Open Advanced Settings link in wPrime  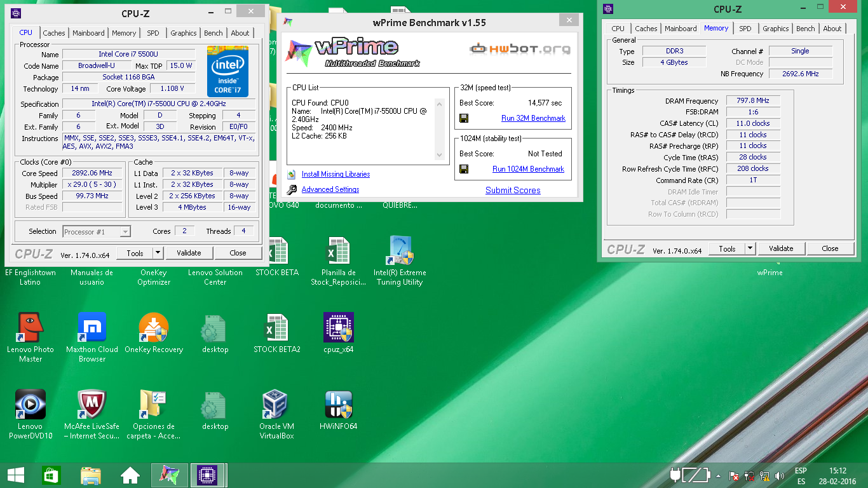click(x=330, y=189)
